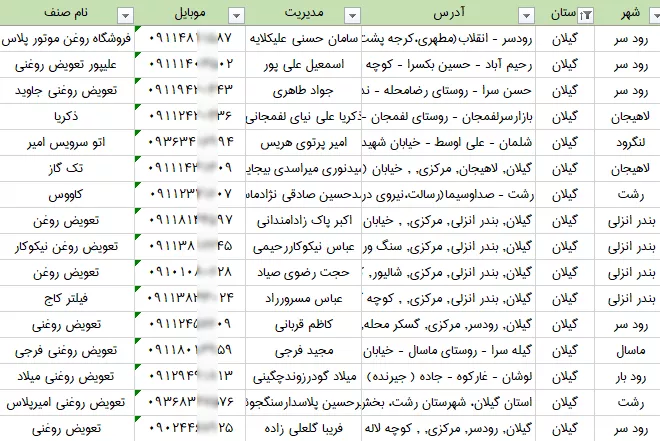Open the filter dropdown for نام صنف column
660x441 pixels.
(x=125, y=16)
